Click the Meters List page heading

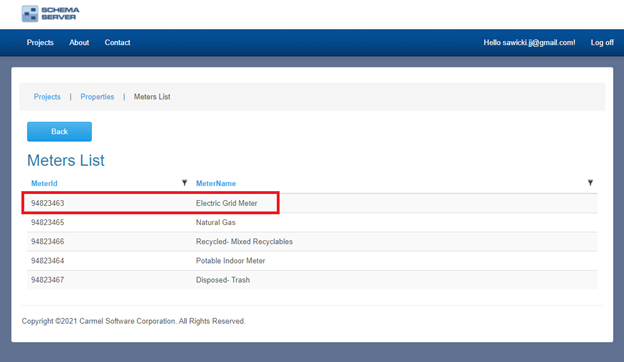(66, 160)
